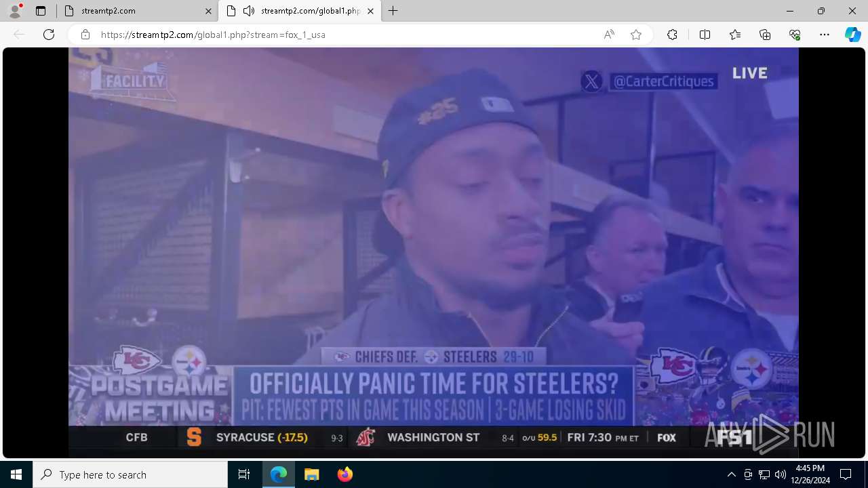The width and height of the screenshot is (868, 488).
Task: Open the Favorites list icon
Action: pos(735,35)
